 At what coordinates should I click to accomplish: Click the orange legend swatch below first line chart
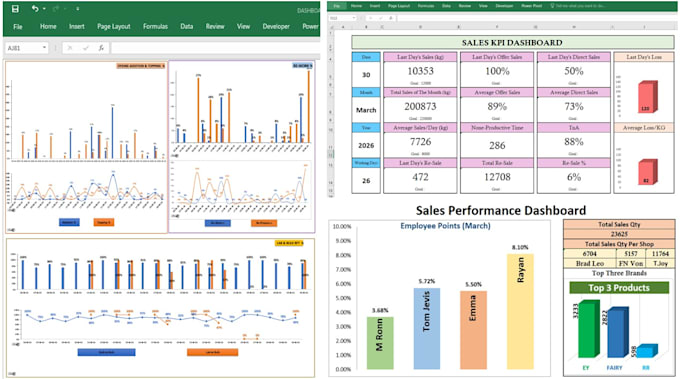click(104, 222)
